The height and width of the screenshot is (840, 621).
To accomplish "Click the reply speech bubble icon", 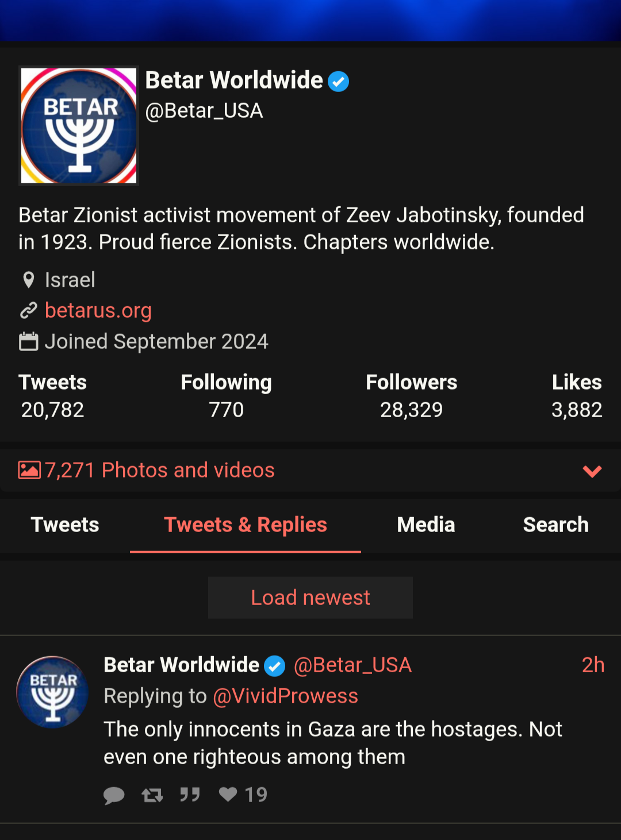I will click(114, 795).
